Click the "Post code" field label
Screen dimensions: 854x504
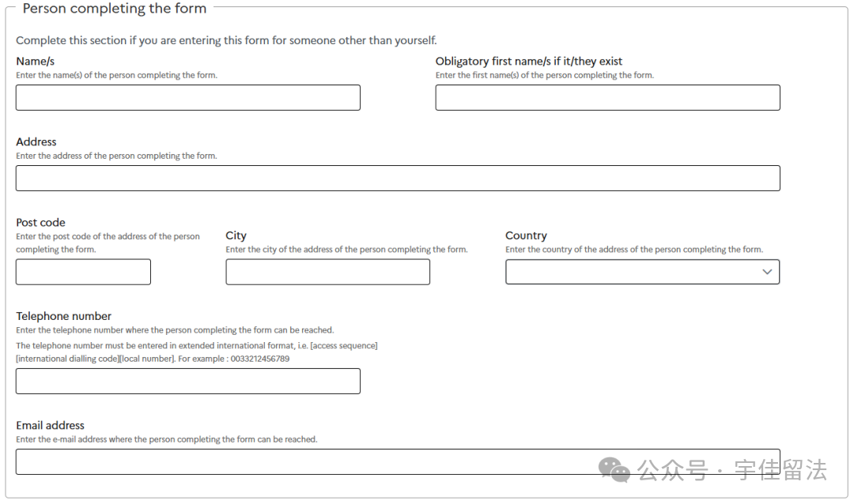40,222
